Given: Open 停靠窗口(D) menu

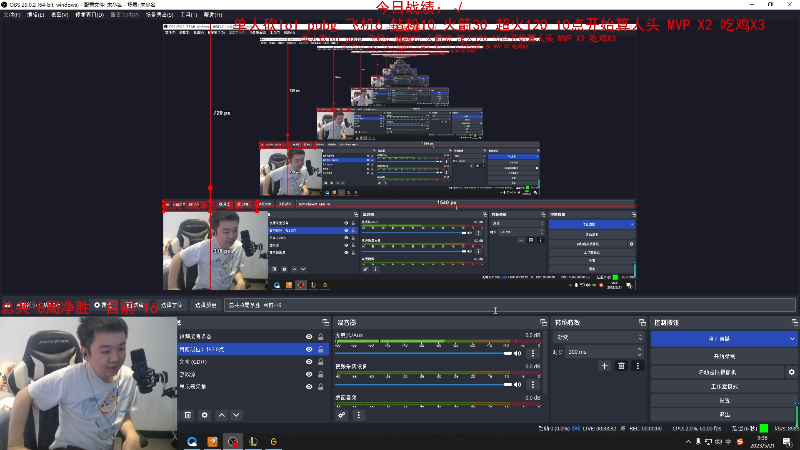Looking at the screenshot, I should pos(89,15).
